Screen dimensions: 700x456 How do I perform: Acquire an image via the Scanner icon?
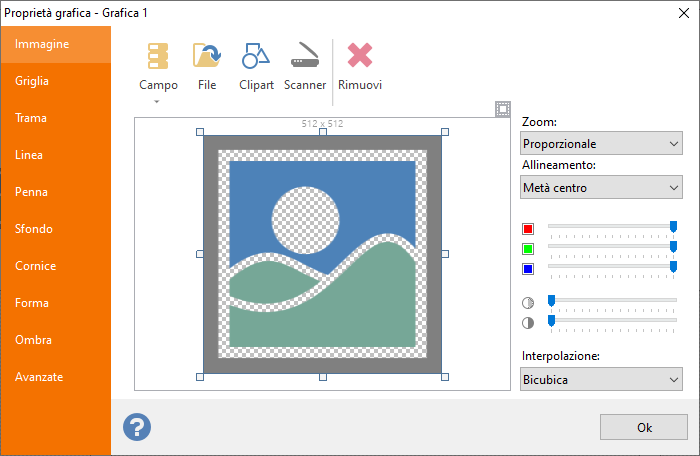pyautogui.click(x=305, y=57)
